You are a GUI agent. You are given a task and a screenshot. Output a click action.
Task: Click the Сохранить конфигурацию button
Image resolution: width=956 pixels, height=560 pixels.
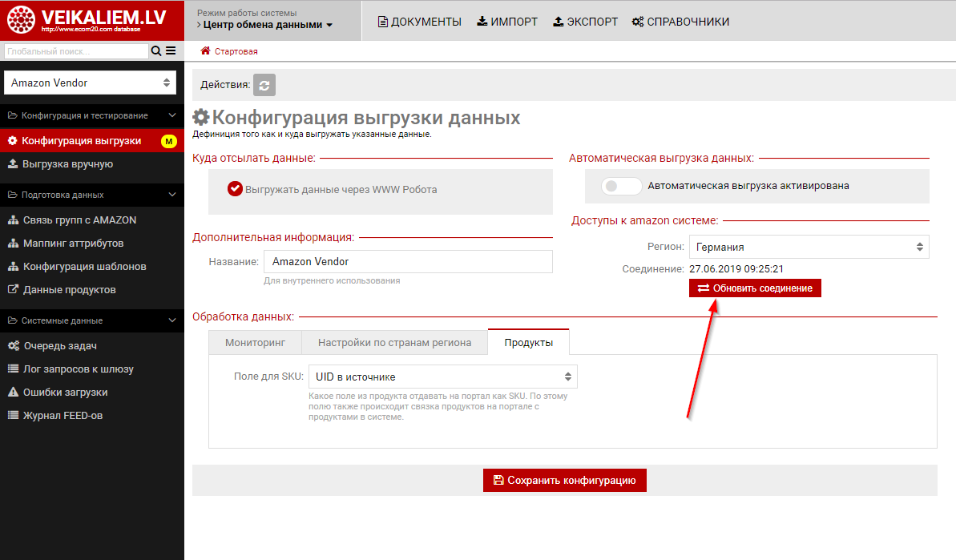[x=564, y=481]
